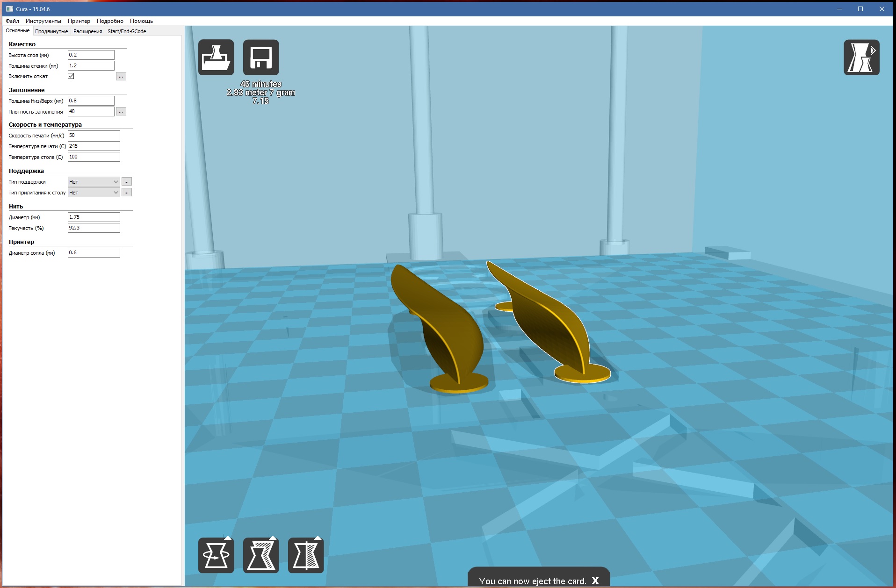Viewport: 896px width, 588px height.
Task: Open the Помощь menu
Action: pyautogui.click(x=141, y=21)
